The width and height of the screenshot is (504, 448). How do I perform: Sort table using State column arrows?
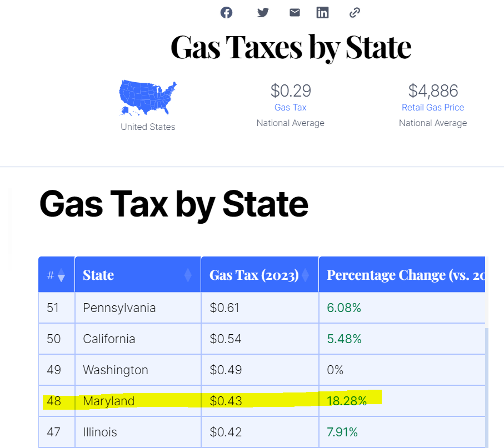(x=188, y=275)
